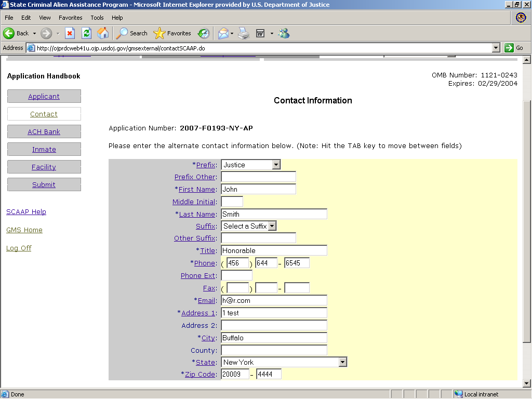
Task: Click the Mail toolbar icon
Action: pos(223,33)
